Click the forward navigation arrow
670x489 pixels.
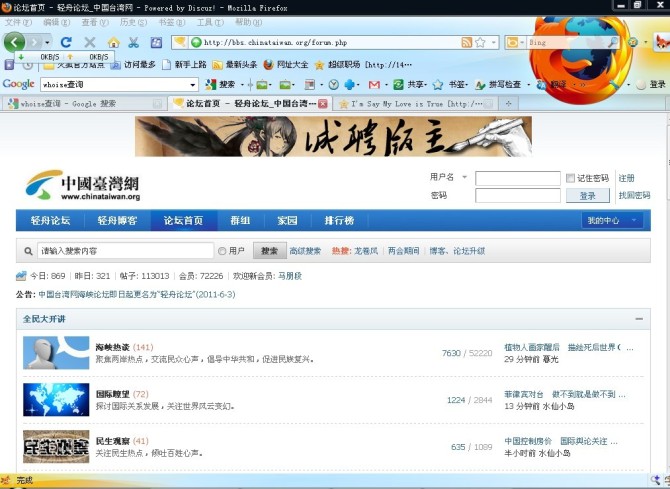point(35,42)
